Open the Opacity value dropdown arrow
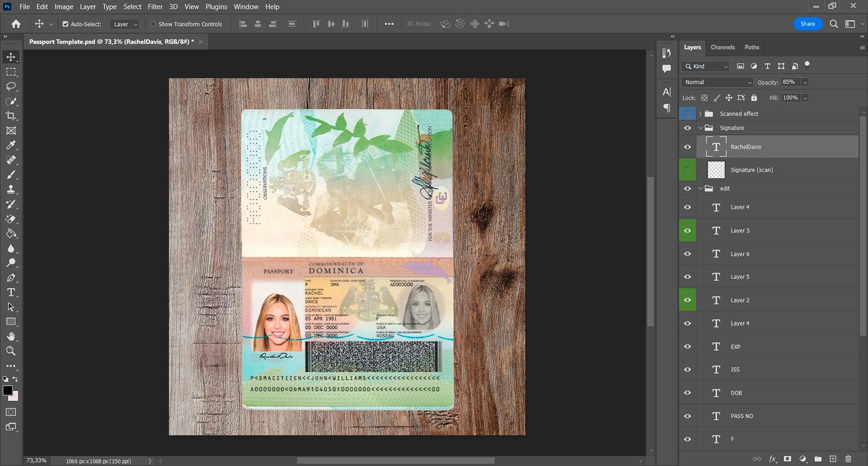The height and width of the screenshot is (466, 868). [x=805, y=82]
